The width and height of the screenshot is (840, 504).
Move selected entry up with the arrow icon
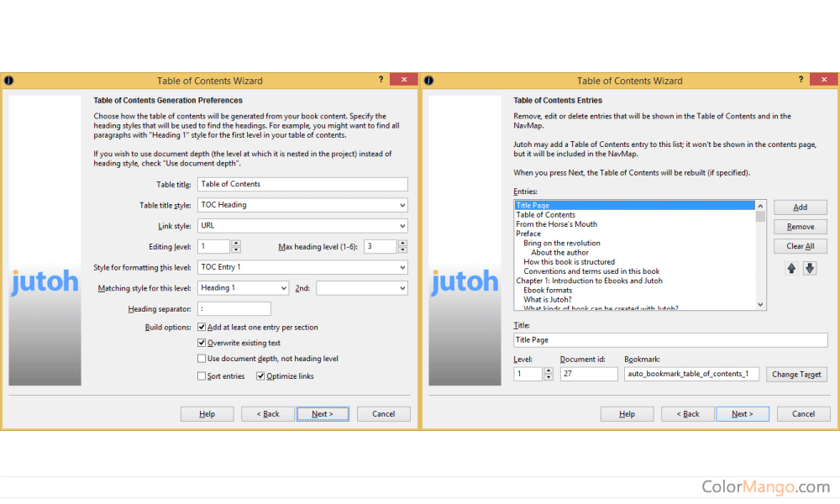[x=791, y=268]
